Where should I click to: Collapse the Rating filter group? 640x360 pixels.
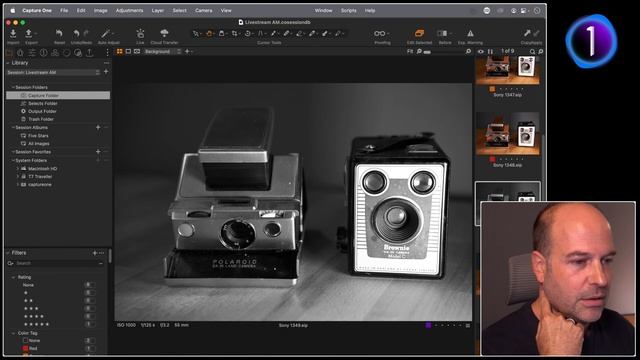click(13, 277)
